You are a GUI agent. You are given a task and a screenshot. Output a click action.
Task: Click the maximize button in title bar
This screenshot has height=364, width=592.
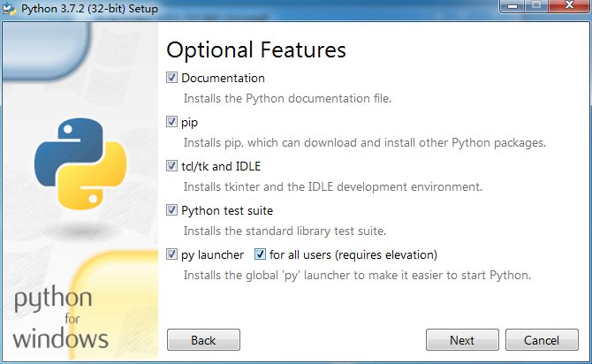(536, 6)
